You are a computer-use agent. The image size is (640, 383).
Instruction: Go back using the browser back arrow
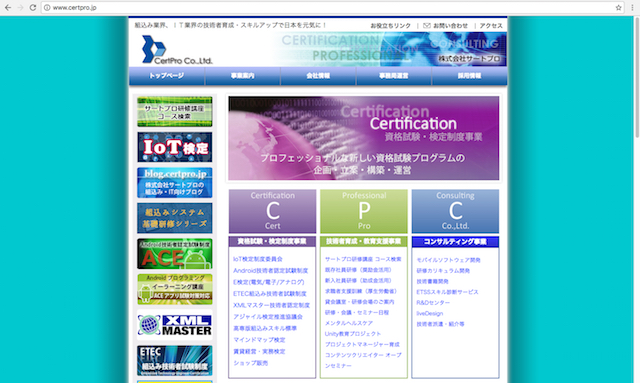(8, 7)
